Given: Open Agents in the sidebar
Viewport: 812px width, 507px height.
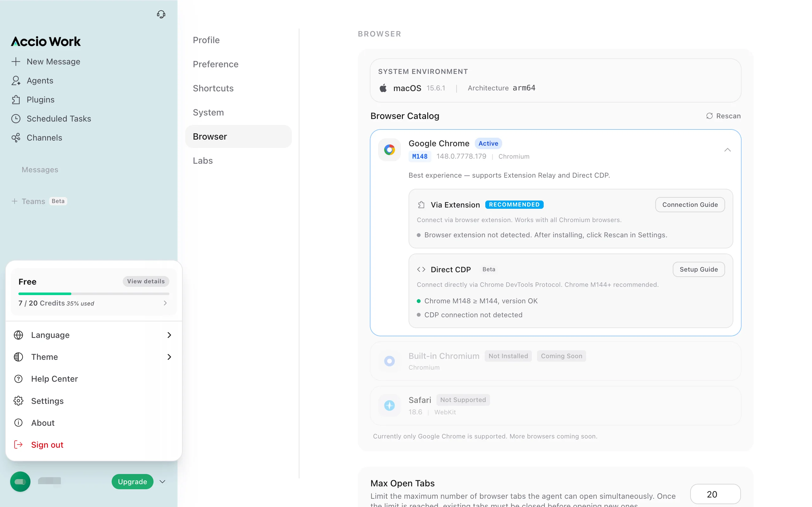Looking at the screenshot, I should (x=40, y=81).
